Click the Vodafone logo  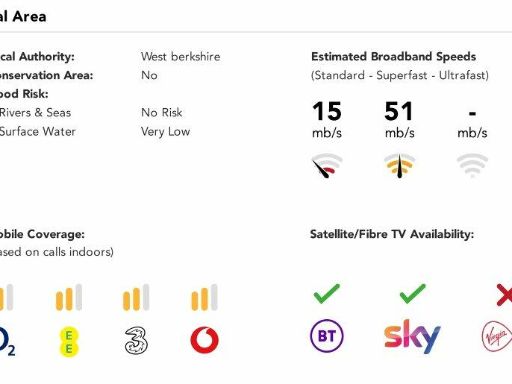204,340
